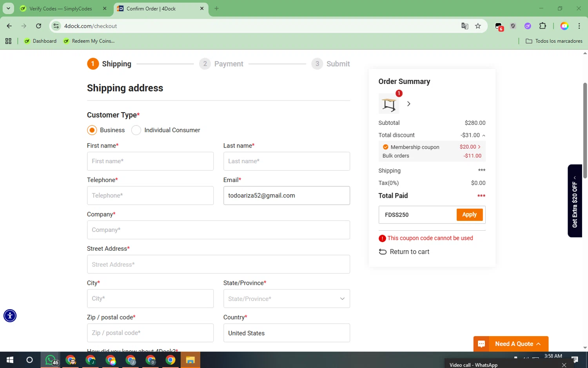Click the coupon code field with FDSS250
Viewport: 588px width, 368px height.
click(x=417, y=215)
